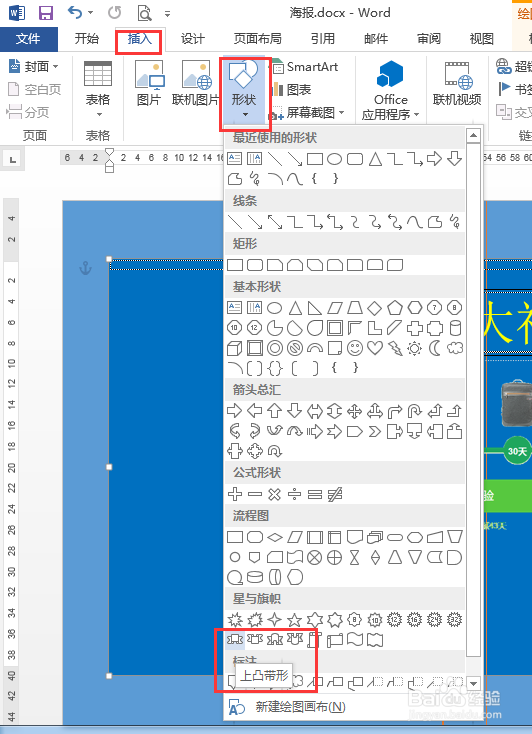Open the 文件 tab
532x734 pixels.
[28, 39]
